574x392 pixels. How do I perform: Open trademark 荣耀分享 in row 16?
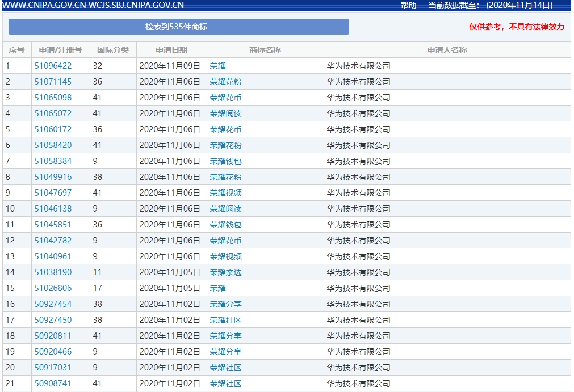pyautogui.click(x=225, y=304)
